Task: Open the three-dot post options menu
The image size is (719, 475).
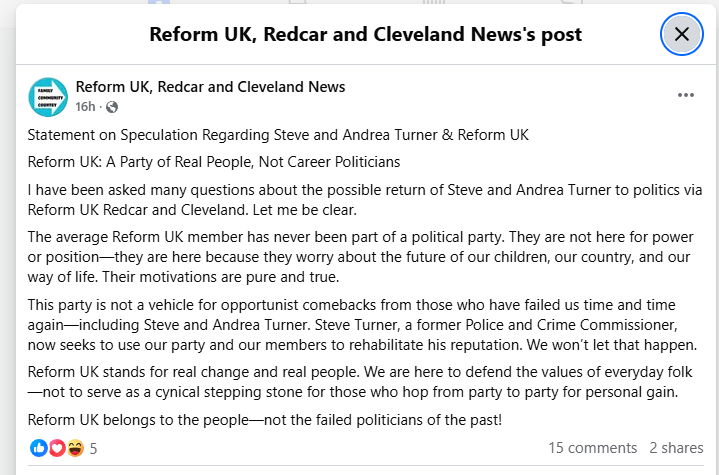Action: [x=685, y=96]
